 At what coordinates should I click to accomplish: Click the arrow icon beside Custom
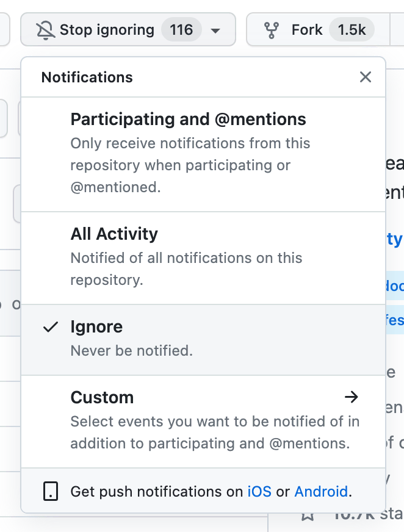click(352, 397)
